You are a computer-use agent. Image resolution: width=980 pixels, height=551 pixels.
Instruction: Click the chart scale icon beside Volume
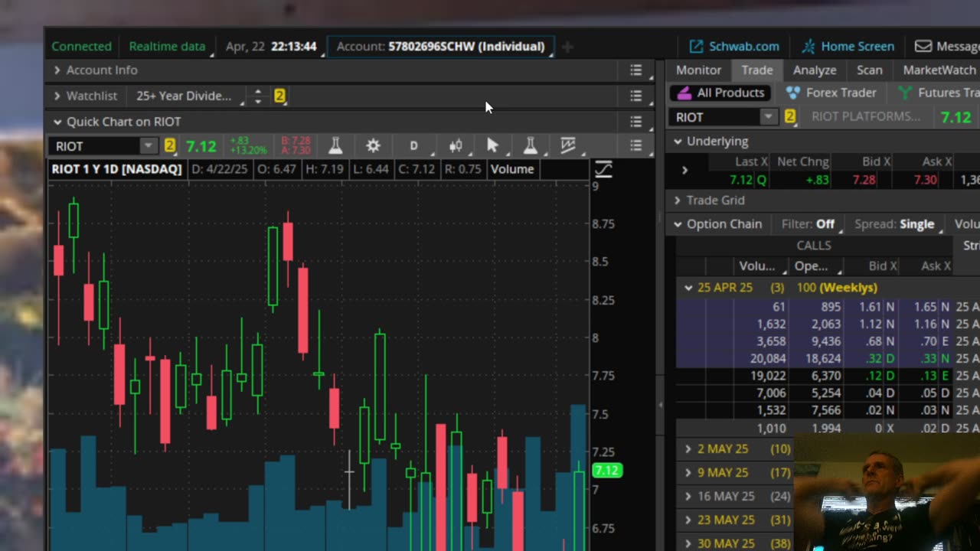[x=603, y=169]
